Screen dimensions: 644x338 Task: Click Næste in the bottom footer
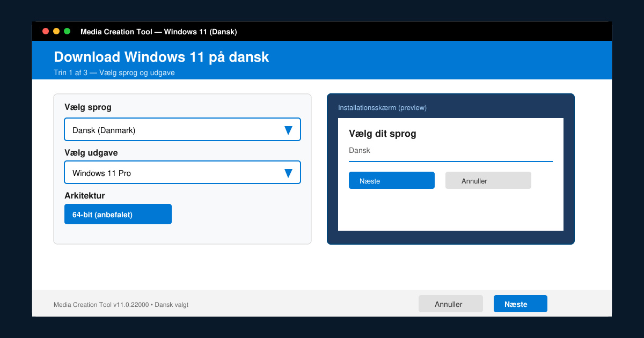coord(521,304)
